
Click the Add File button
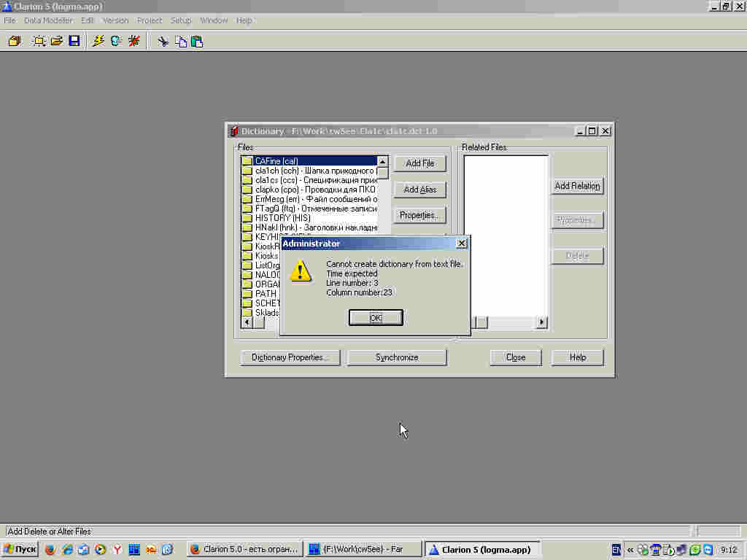pyautogui.click(x=419, y=163)
